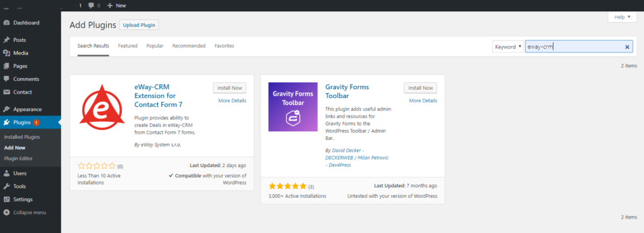Image resolution: width=644 pixels, height=233 pixels.
Task: Open the Dashboard icon in sidebar
Action: click(x=6, y=23)
